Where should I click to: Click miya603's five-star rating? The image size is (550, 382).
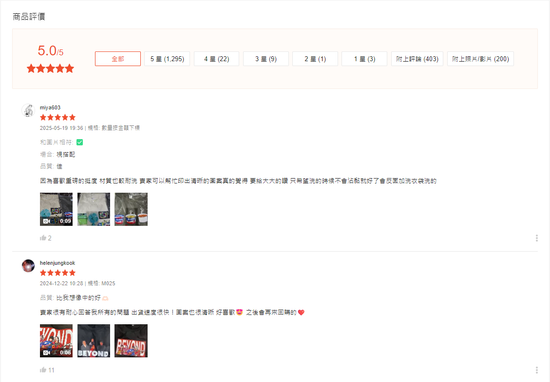58,117
